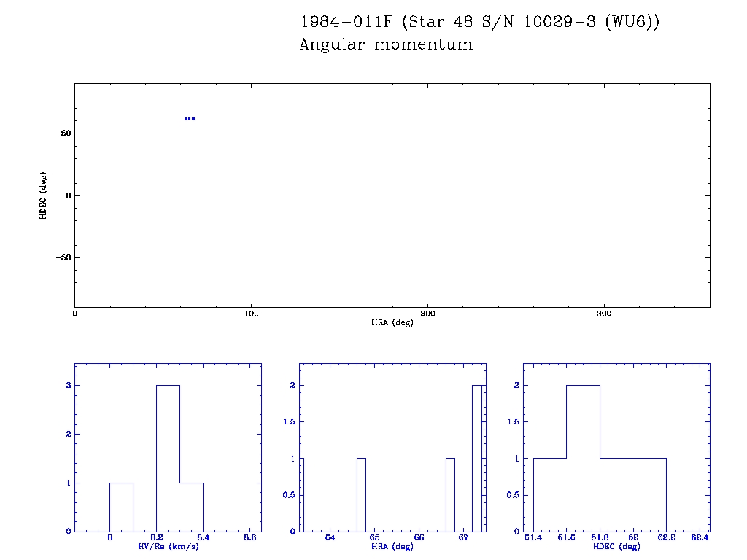Click the 200 tick label on scatter x-axis
The width and height of the screenshot is (747, 560).
[427, 314]
